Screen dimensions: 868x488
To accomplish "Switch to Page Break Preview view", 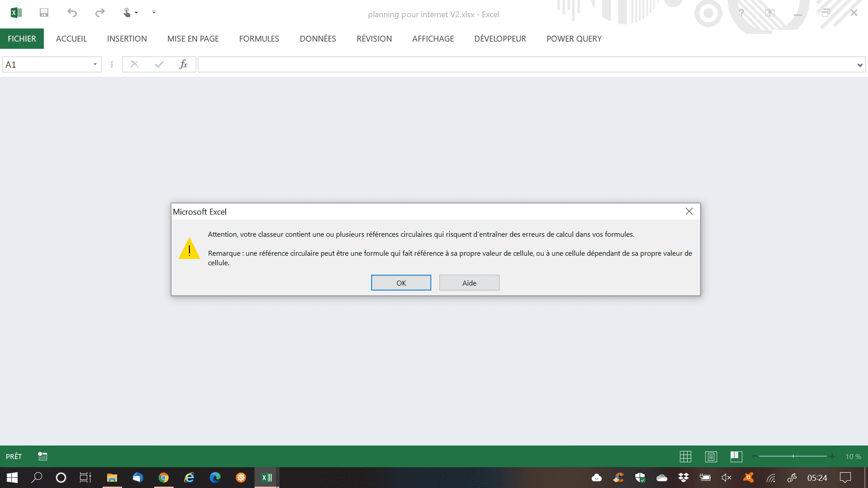I will (736, 456).
